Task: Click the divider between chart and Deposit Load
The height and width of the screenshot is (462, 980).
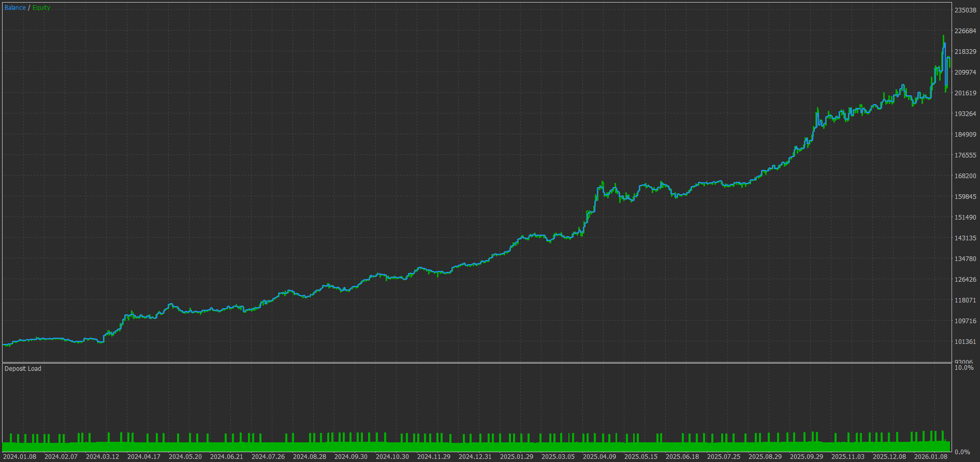Action: (476, 363)
